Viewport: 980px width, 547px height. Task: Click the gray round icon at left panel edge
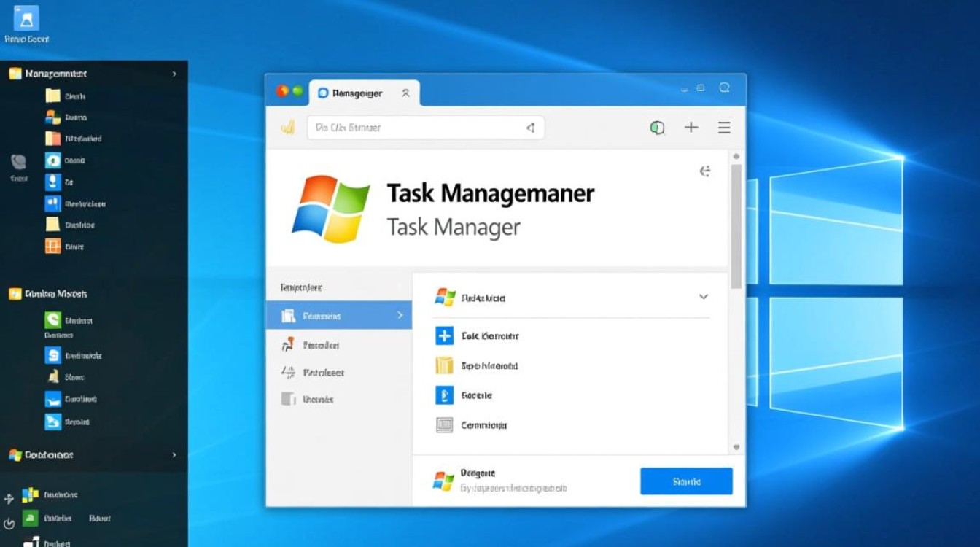point(19,162)
